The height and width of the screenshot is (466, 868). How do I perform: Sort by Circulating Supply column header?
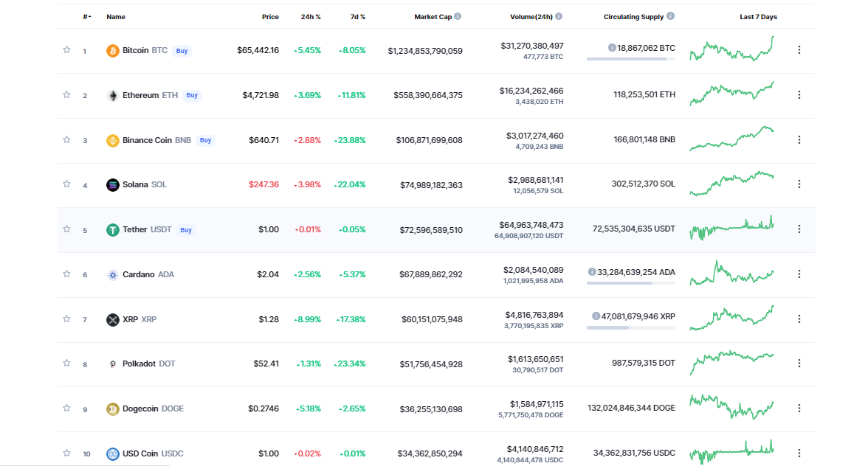tap(633, 16)
